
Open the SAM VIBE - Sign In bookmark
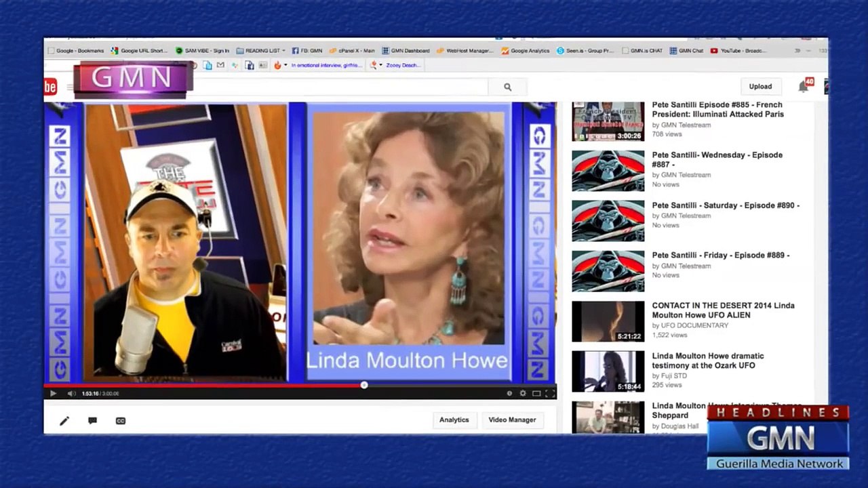tap(203, 51)
